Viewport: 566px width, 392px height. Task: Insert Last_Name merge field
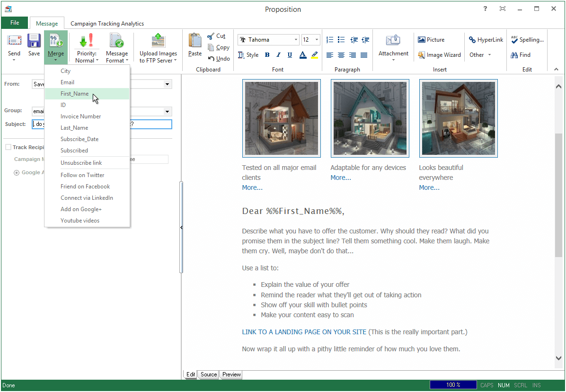pos(87,128)
